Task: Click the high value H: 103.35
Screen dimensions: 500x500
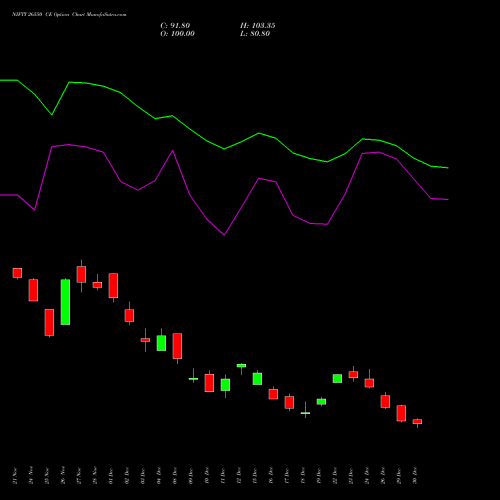Action: click(258, 26)
